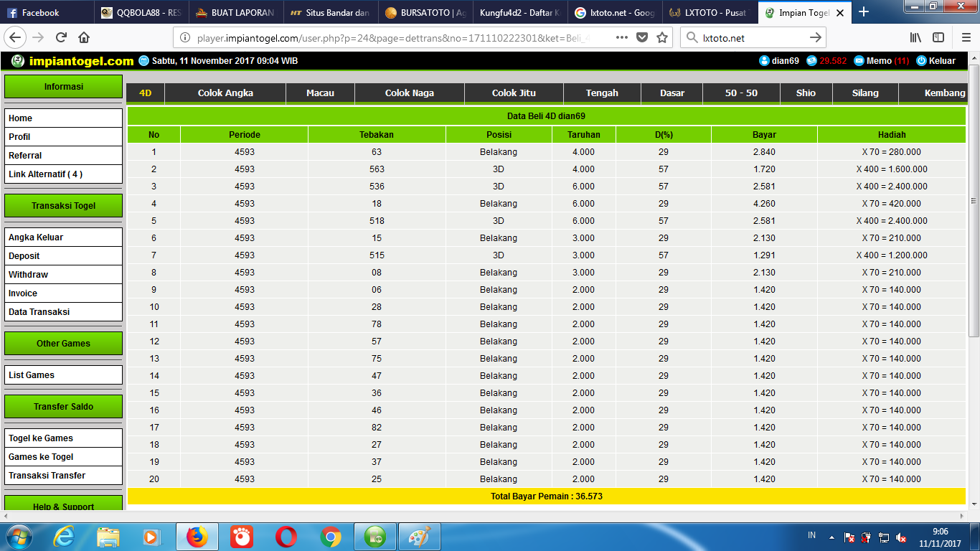Image resolution: width=980 pixels, height=551 pixels.
Task: Select the Shio game tab
Action: tap(806, 93)
